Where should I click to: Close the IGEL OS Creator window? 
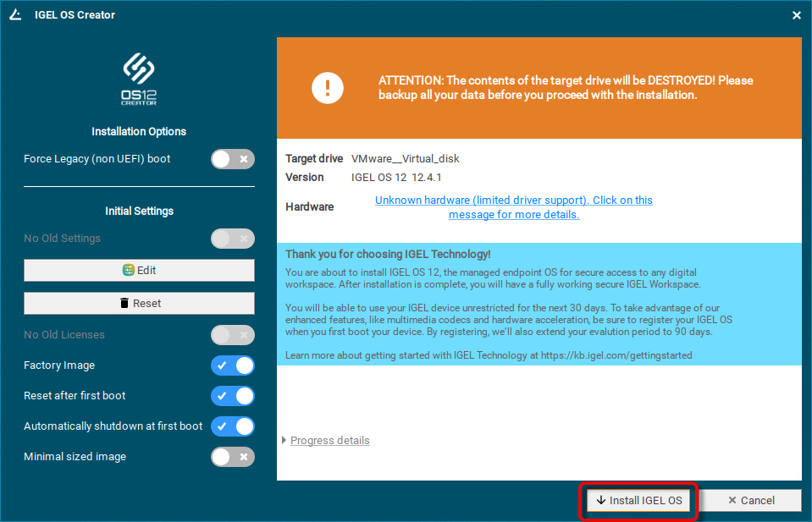pyautogui.click(x=796, y=15)
